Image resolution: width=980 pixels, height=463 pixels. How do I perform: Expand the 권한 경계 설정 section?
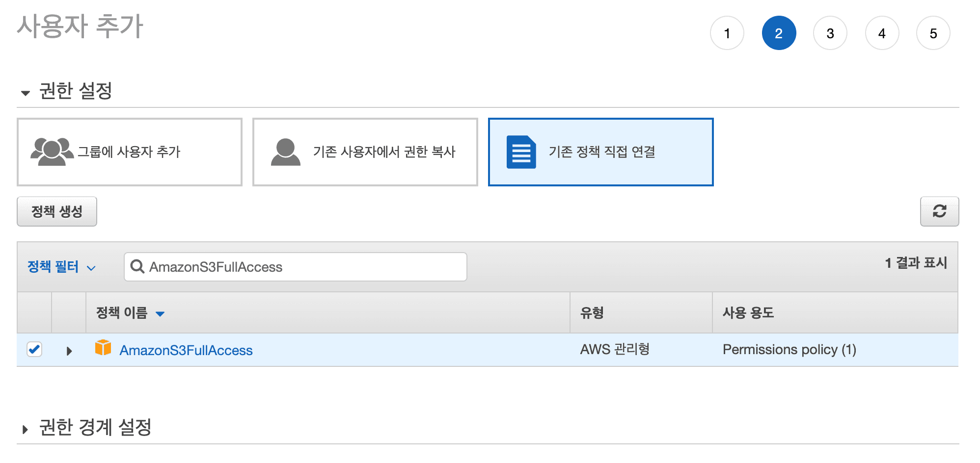pyautogui.click(x=26, y=430)
